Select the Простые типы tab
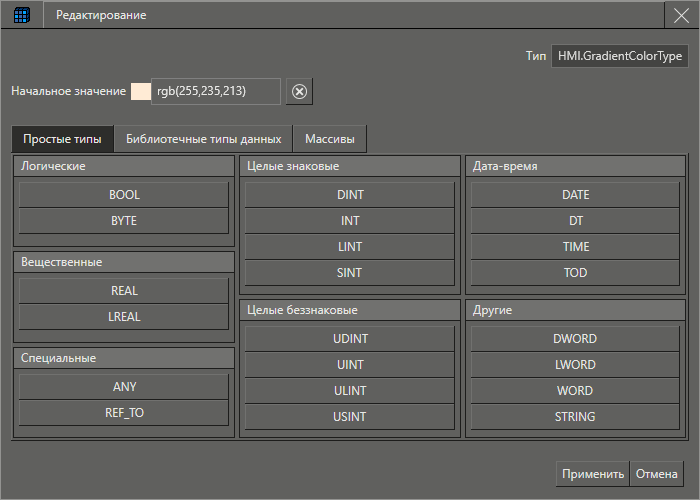700x500 pixels. pos(62,138)
